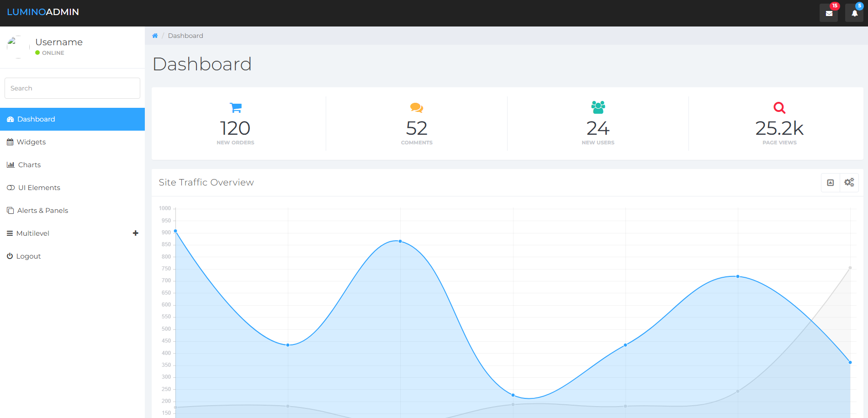The image size is (868, 418).
Task: Click the users group icon above 24
Action: 598,107
